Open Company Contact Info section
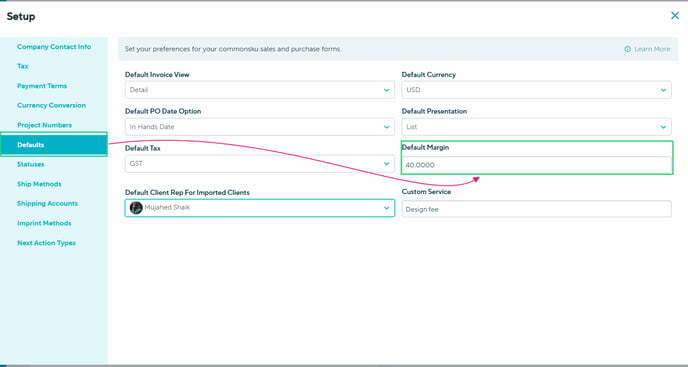Screen dimensions: 688x367 54,47
